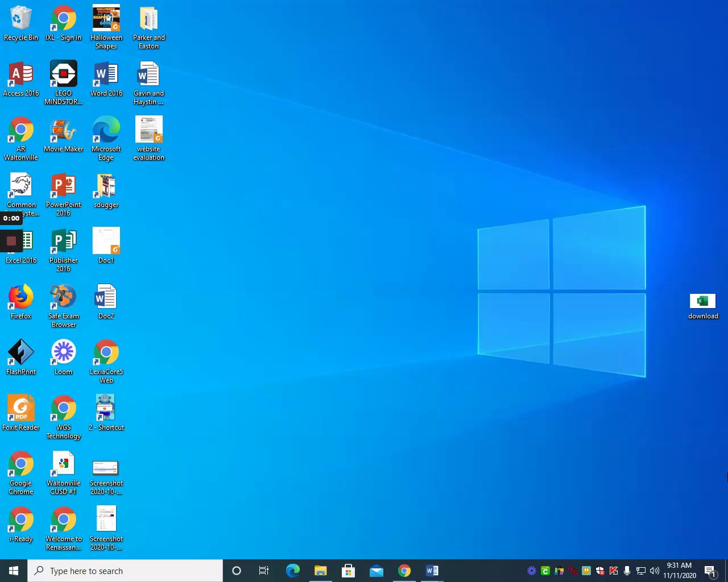The width and height of the screenshot is (728, 582).
Task: Open the Windows Start menu
Action: (x=14, y=571)
